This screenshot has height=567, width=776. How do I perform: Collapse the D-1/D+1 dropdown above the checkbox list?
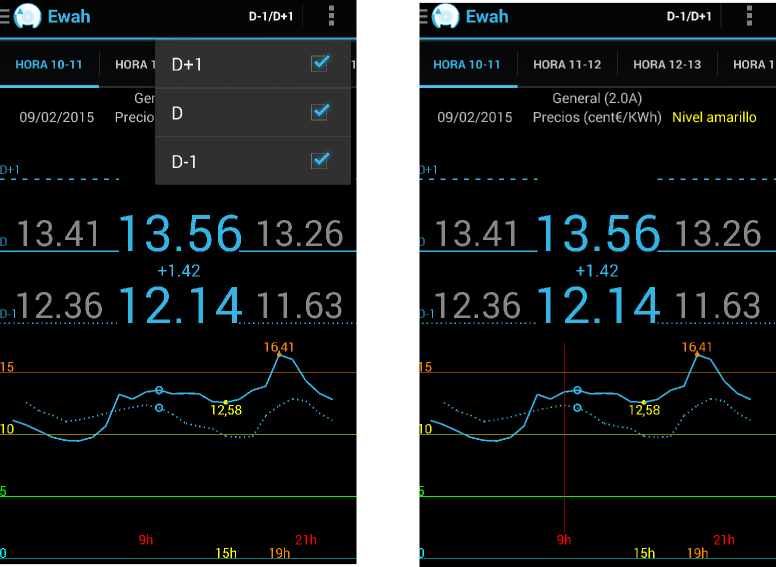click(x=271, y=17)
